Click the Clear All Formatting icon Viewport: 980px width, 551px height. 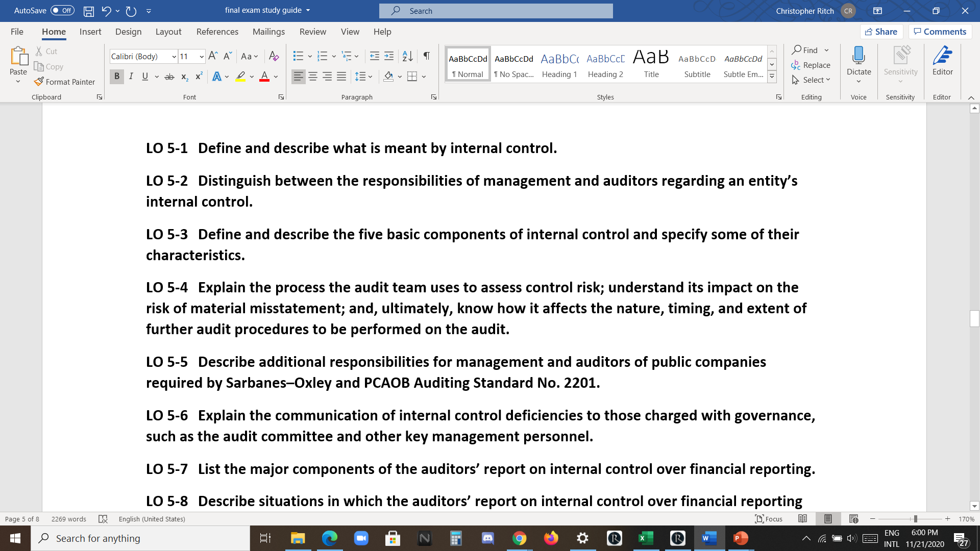(274, 56)
